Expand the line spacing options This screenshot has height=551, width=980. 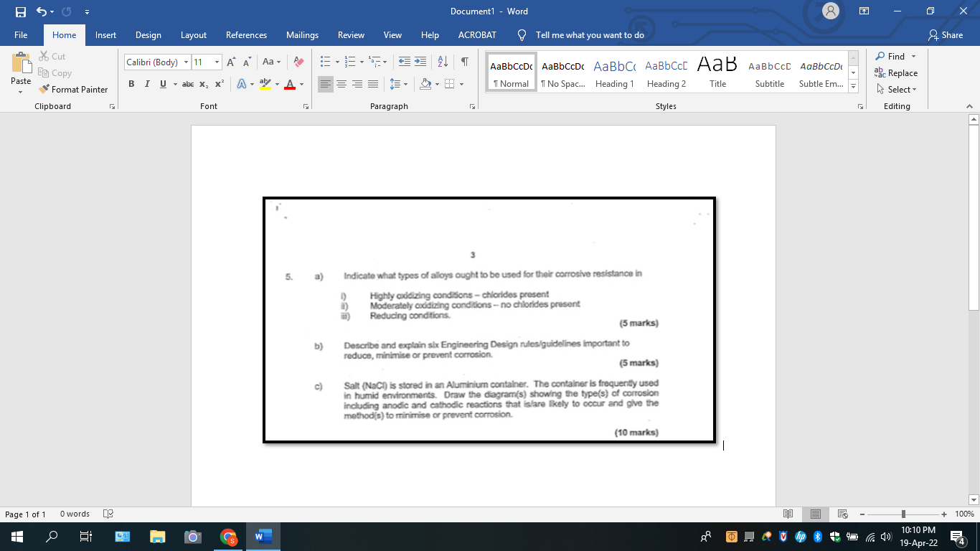404,84
